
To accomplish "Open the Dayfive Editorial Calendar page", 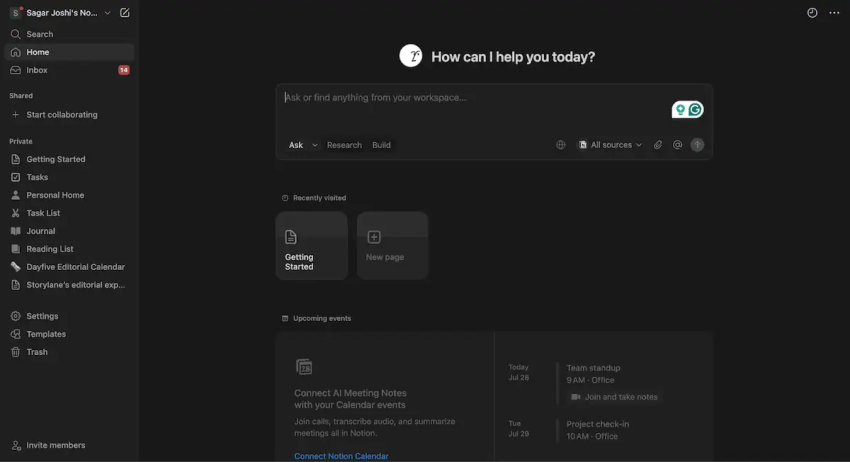I will tap(69, 266).
